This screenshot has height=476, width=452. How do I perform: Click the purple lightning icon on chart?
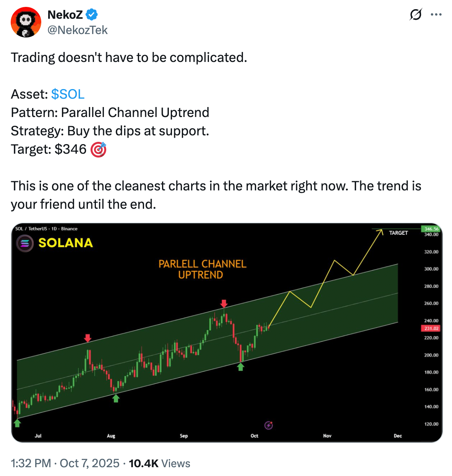point(269,425)
